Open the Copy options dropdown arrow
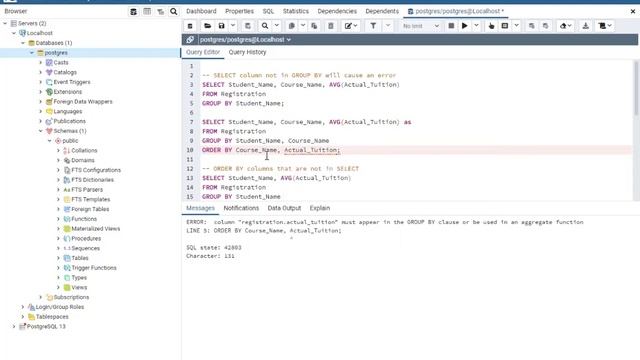This screenshot has height=360, width=640. (303, 26)
